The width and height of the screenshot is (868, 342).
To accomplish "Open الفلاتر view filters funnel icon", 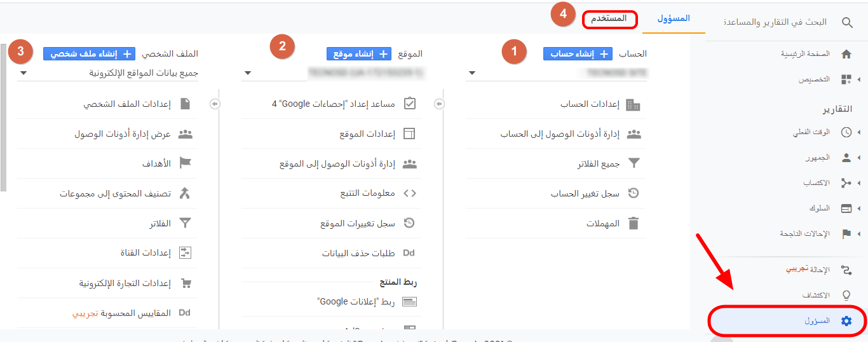I will coord(185,223).
